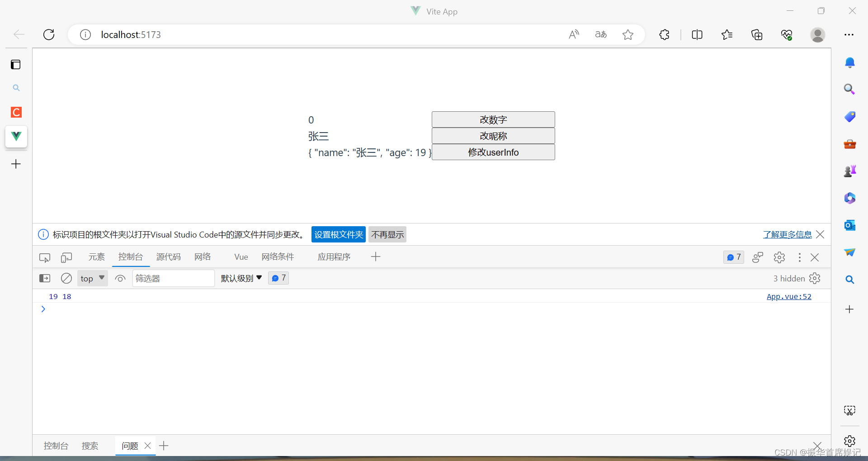Switch to the 网络条件 tab

(x=278, y=257)
